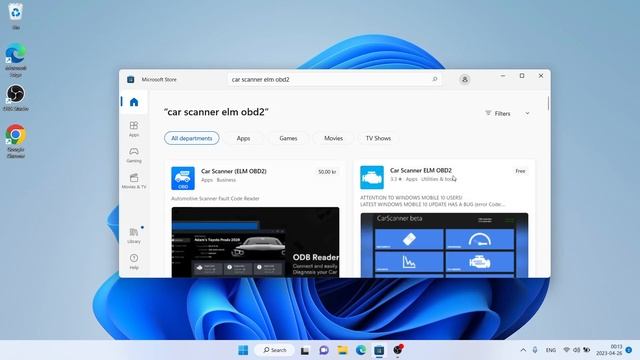Screen dimensions: 640x360
Task: Open the Gaming section in Store sidebar
Action: click(134, 155)
